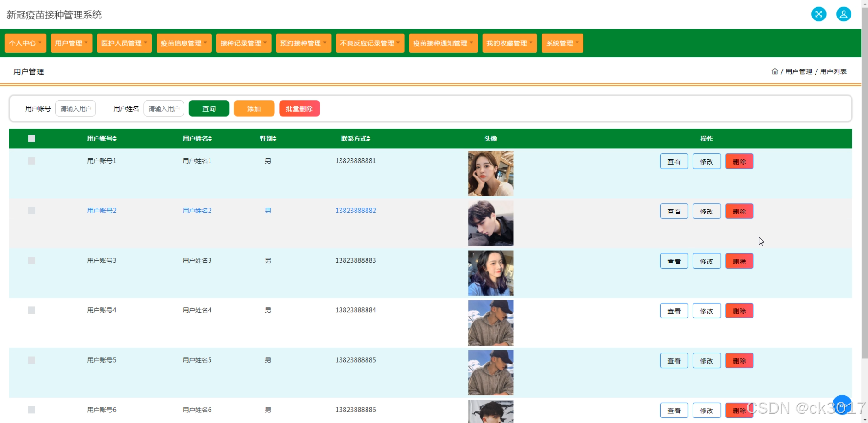868x423 pixels.
Task: Delete 用户账号4 using 删除 button
Action: click(x=740, y=311)
